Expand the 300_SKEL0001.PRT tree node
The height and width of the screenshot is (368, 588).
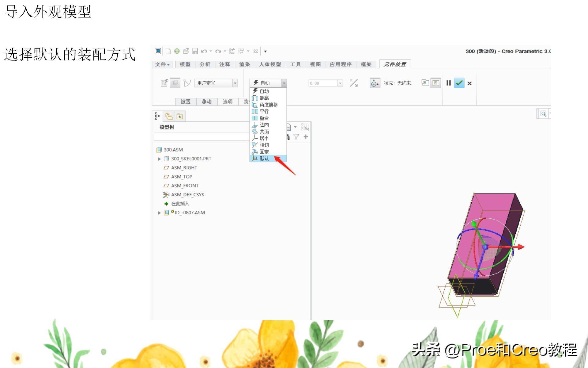[160, 159]
